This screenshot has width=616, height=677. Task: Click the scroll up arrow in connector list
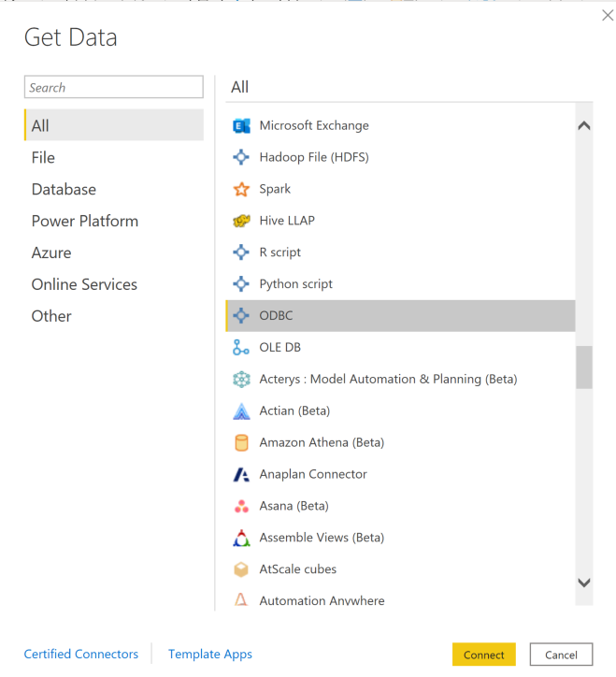point(584,125)
